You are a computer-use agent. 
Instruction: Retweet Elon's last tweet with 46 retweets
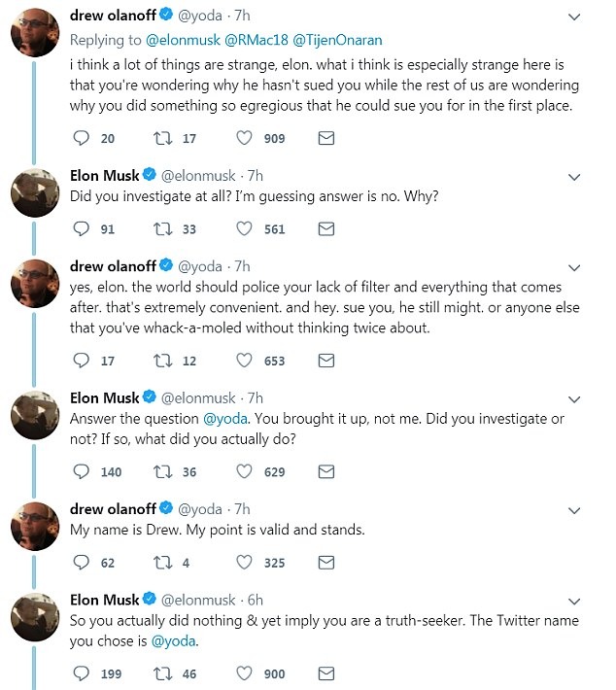(x=162, y=673)
